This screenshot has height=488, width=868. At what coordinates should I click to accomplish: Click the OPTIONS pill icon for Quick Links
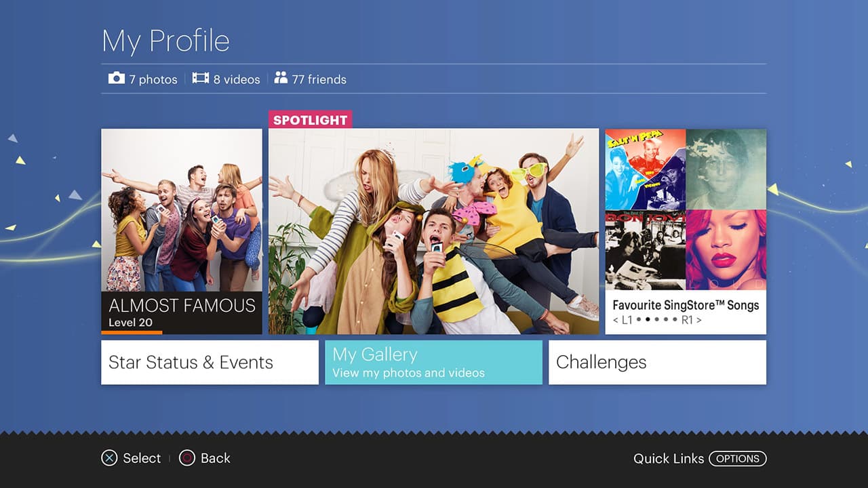(738, 458)
